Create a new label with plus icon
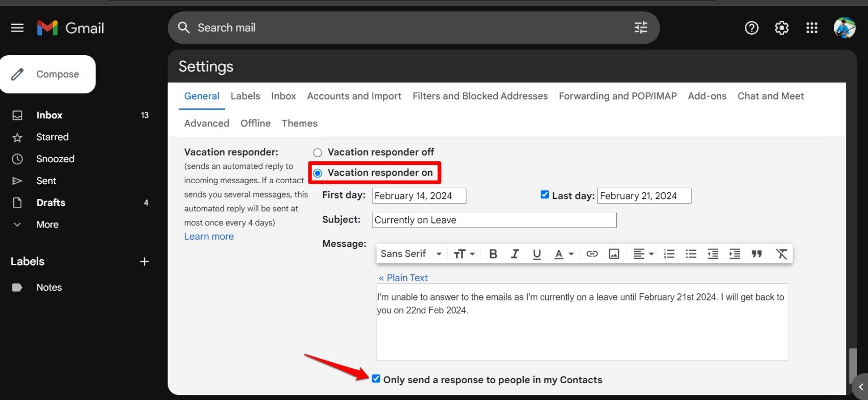868x400 pixels. (x=144, y=262)
